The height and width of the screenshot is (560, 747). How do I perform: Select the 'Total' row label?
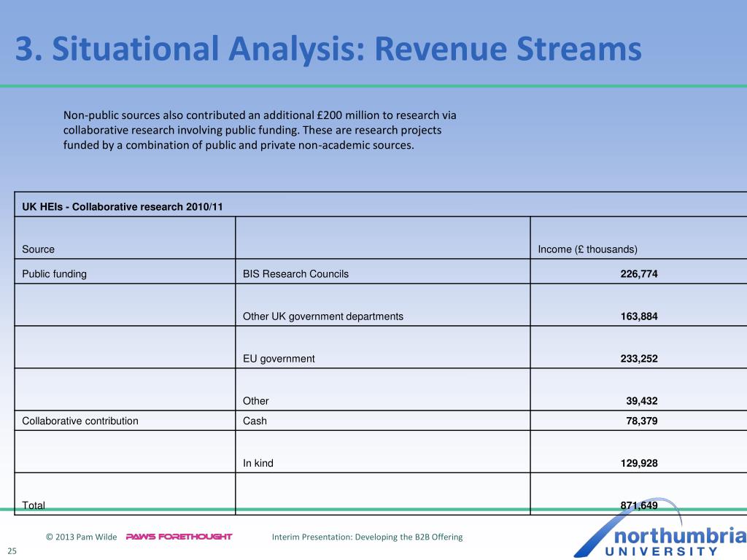pos(34,505)
